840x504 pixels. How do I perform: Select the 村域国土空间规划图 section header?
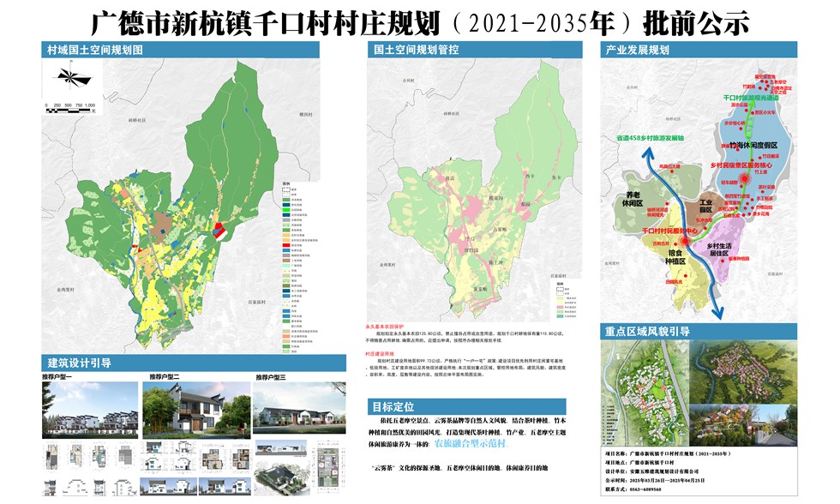pyautogui.click(x=96, y=51)
